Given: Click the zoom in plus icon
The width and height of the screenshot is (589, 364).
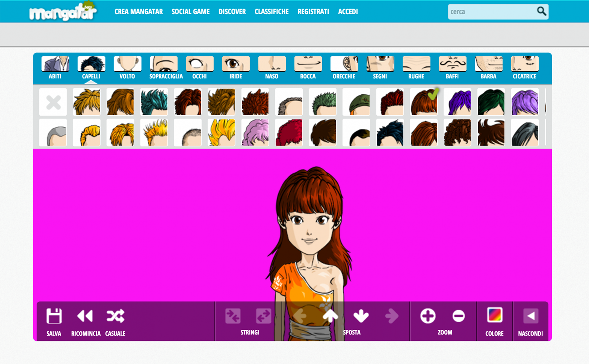Looking at the screenshot, I should [x=428, y=316].
